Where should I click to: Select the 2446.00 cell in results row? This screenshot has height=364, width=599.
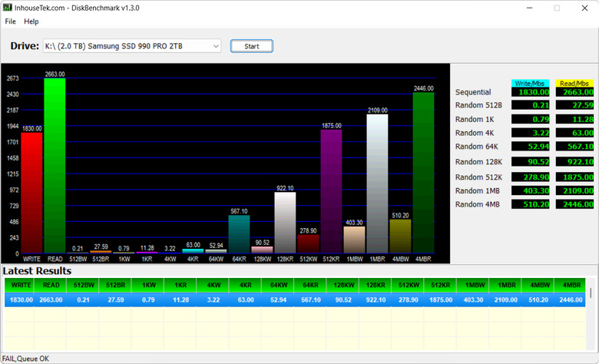coord(571,299)
